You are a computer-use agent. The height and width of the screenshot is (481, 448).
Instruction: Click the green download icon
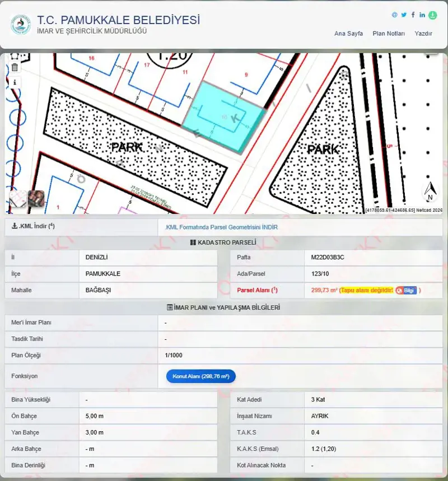click(x=433, y=15)
